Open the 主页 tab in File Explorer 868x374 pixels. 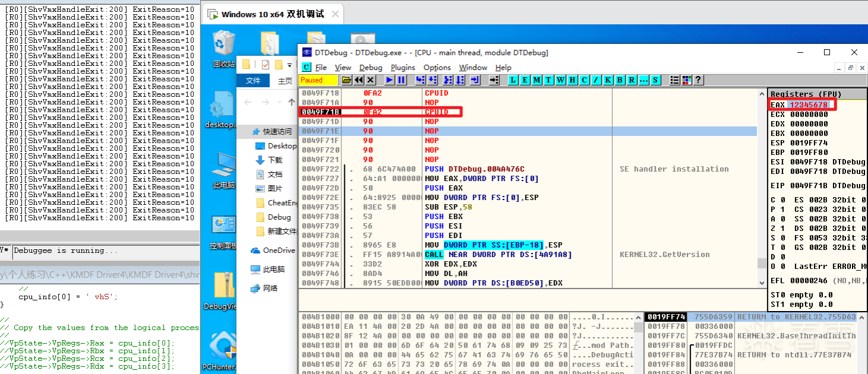285,81
